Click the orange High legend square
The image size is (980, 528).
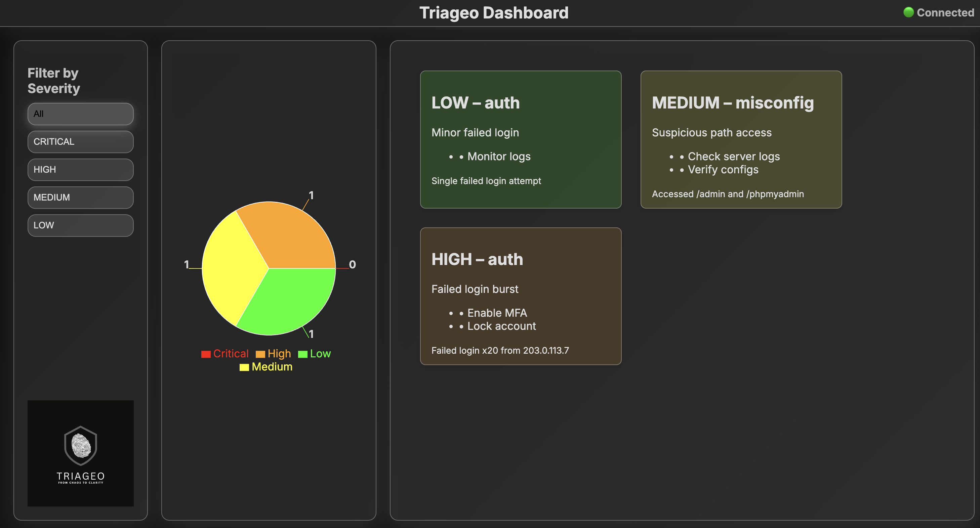(260, 354)
